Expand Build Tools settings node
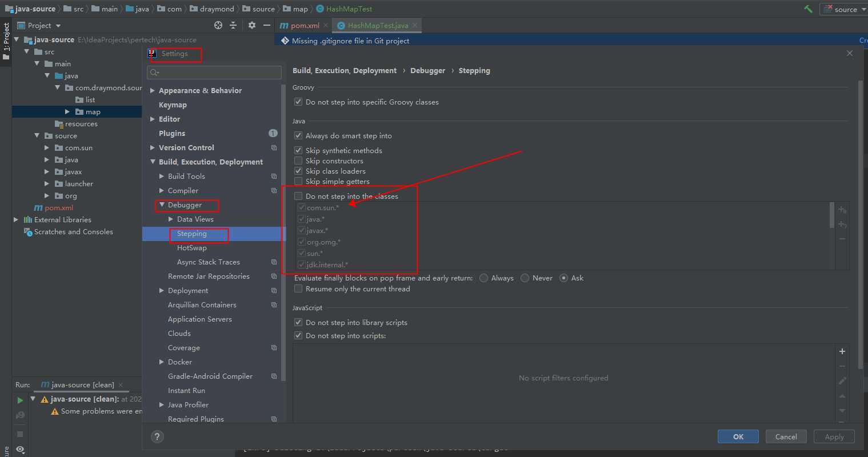Image resolution: width=868 pixels, height=457 pixels. tap(162, 176)
